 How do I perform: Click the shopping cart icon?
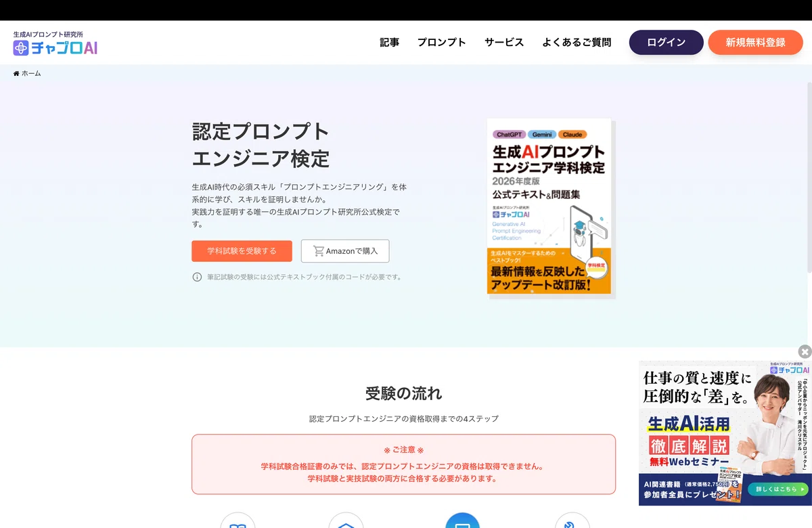pyautogui.click(x=318, y=250)
